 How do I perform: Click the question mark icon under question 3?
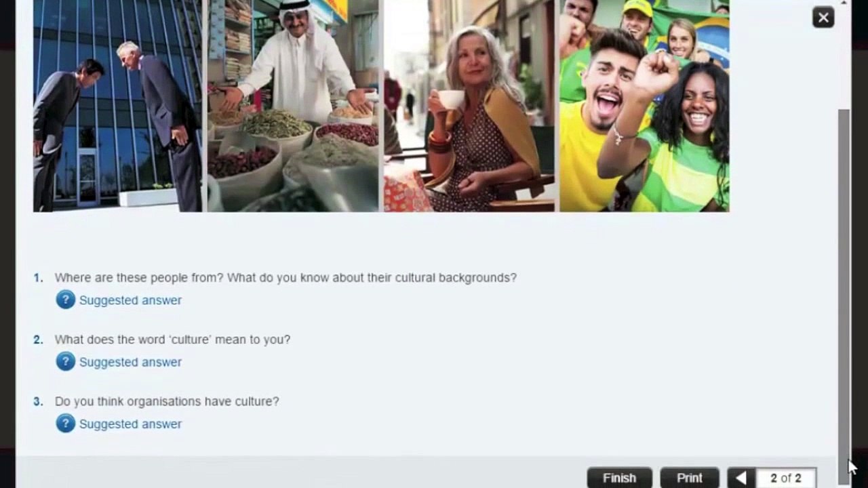point(66,424)
